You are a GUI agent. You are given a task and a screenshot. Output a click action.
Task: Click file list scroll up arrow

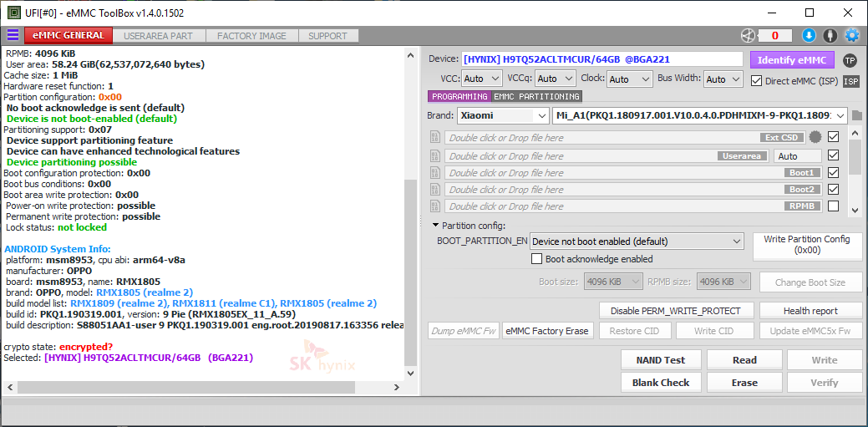coord(855,134)
